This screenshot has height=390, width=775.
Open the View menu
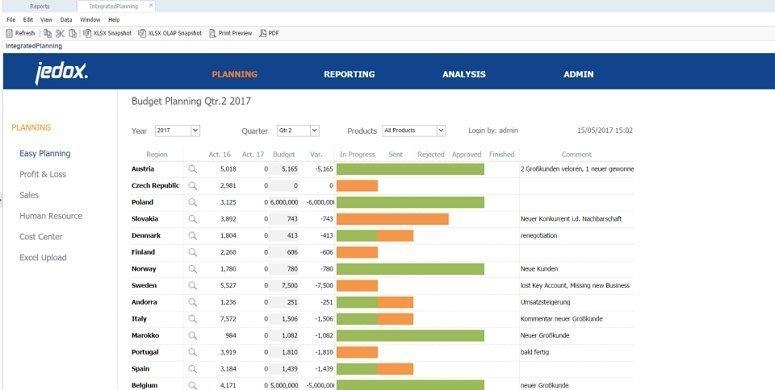tap(46, 20)
